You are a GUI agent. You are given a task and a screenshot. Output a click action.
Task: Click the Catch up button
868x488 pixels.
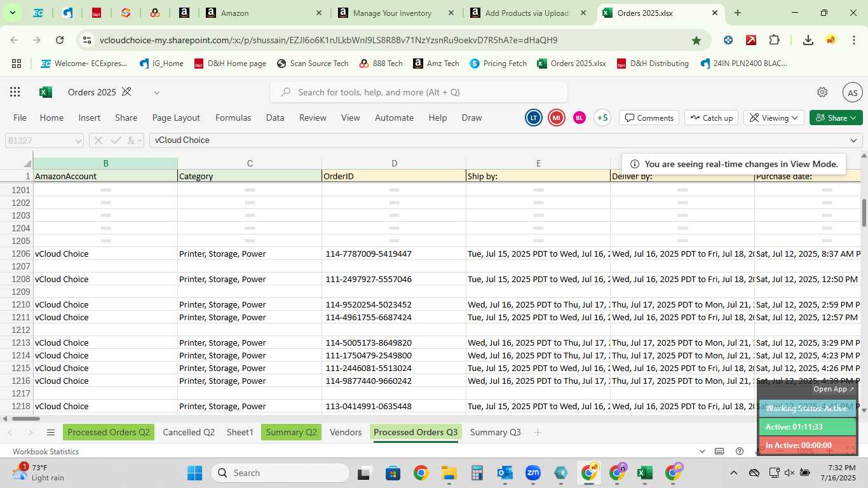pyautogui.click(x=712, y=118)
